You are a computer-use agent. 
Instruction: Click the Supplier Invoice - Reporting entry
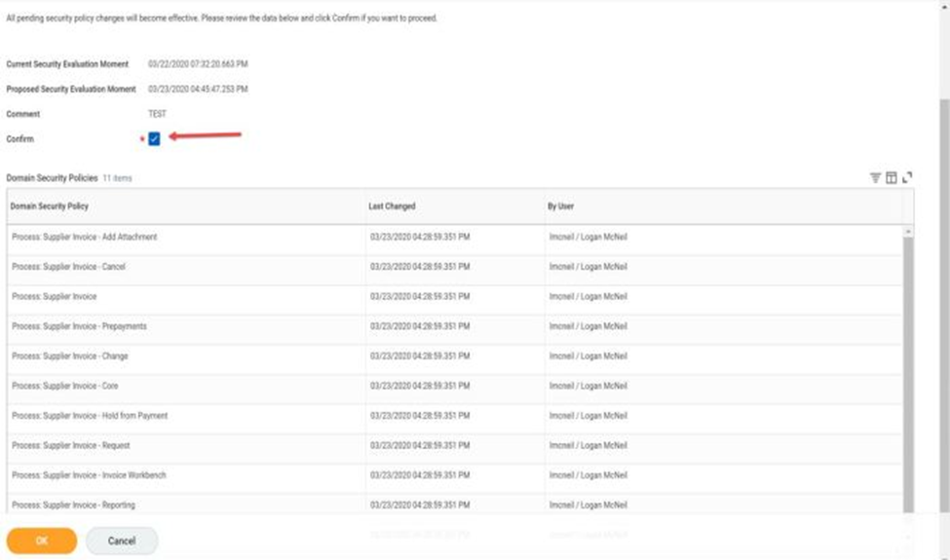pos(74,505)
